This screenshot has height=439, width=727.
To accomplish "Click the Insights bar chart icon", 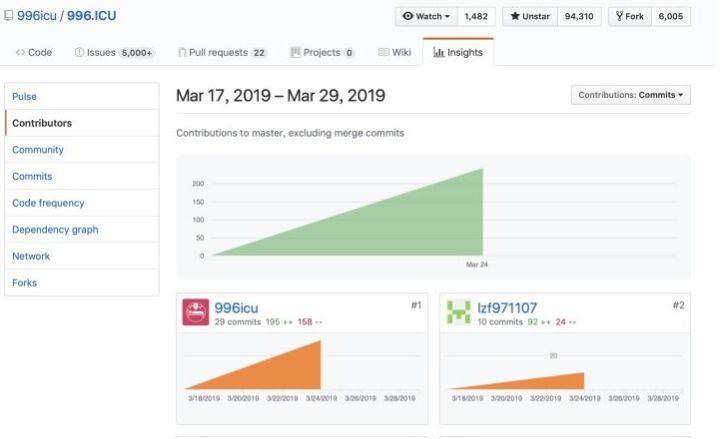I will [x=439, y=52].
